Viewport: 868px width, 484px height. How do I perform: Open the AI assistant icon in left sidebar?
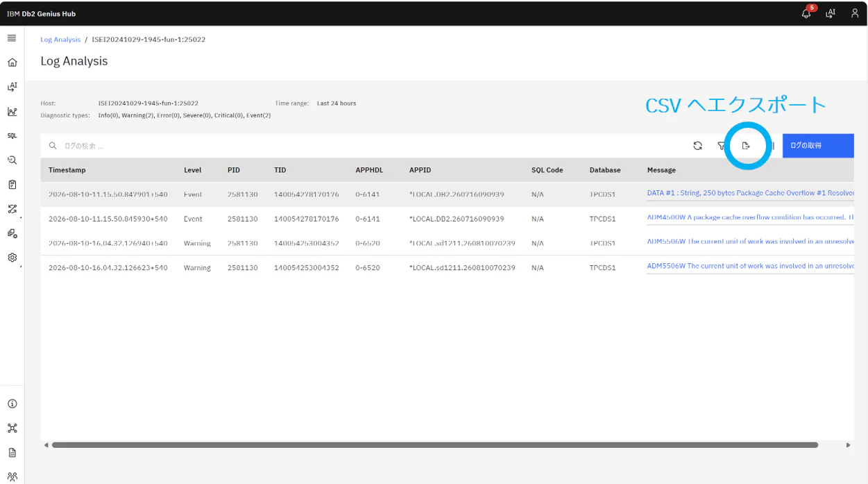[12, 87]
